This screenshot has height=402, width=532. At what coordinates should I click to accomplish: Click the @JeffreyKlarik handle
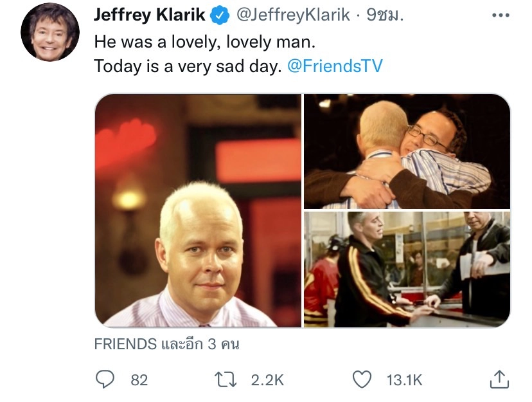coord(293,15)
